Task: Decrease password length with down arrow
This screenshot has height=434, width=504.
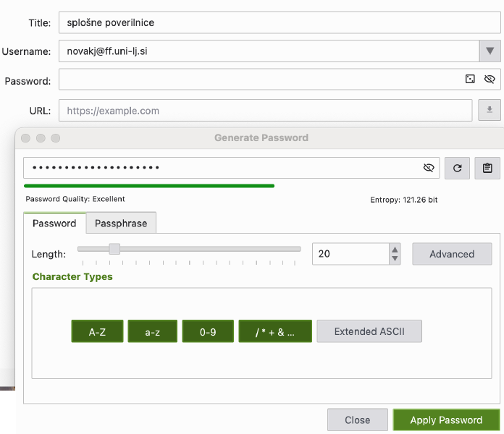Action: pyautogui.click(x=395, y=258)
